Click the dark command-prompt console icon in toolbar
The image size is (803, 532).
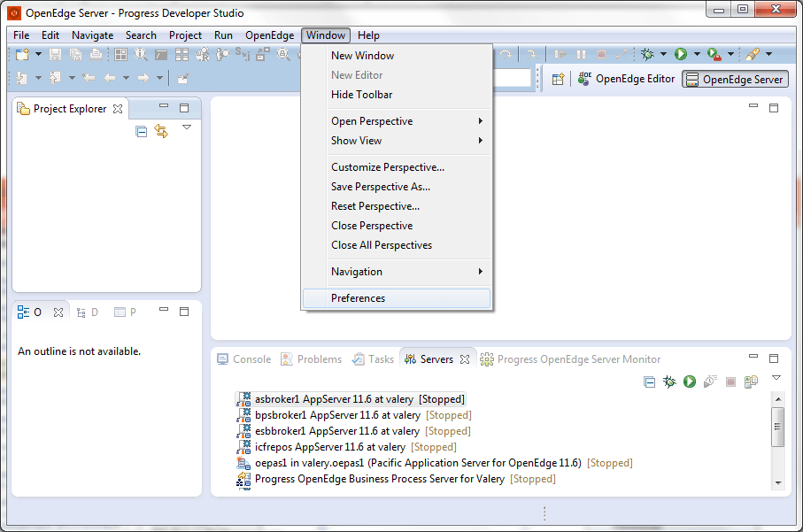pyautogui.click(x=161, y=55)
